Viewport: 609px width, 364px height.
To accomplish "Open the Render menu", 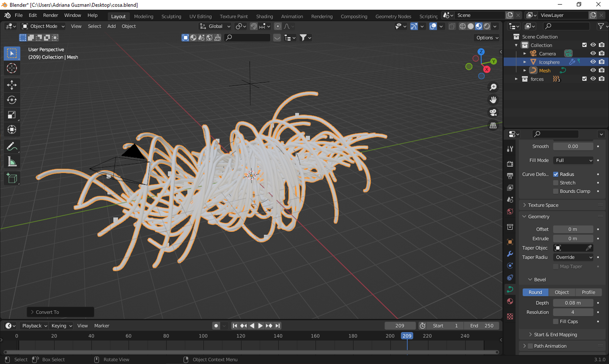I will pos(50,15).
